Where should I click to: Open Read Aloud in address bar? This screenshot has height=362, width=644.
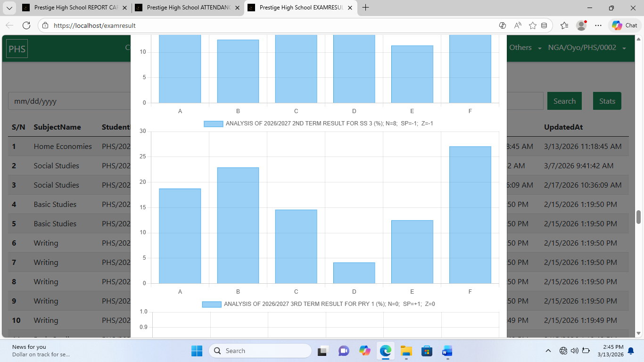[x=518, y=25]
